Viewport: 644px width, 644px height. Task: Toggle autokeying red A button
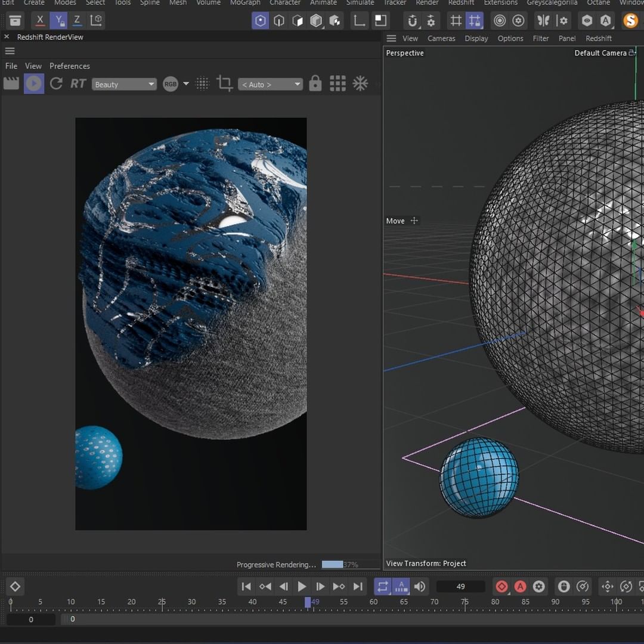point(521,587)
